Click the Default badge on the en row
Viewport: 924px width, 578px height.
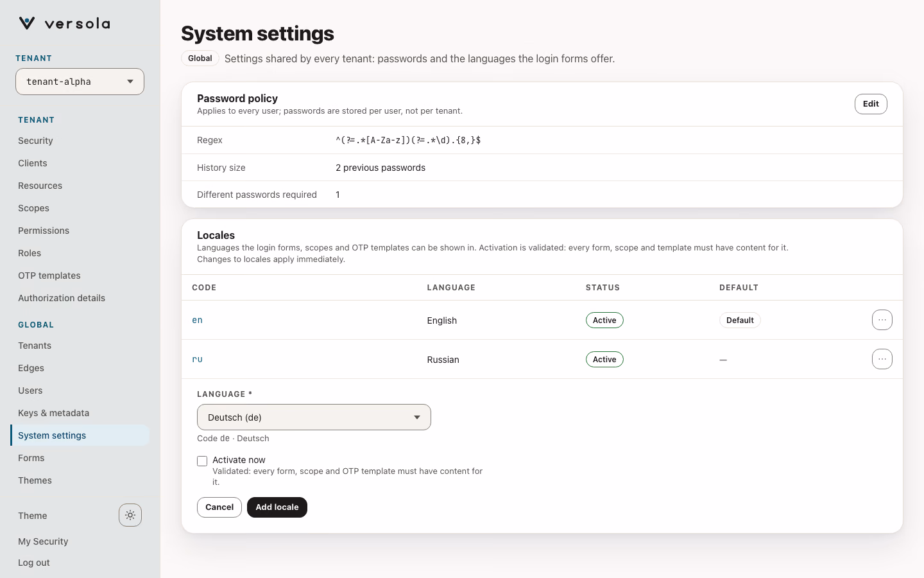[x=740, y=320]
